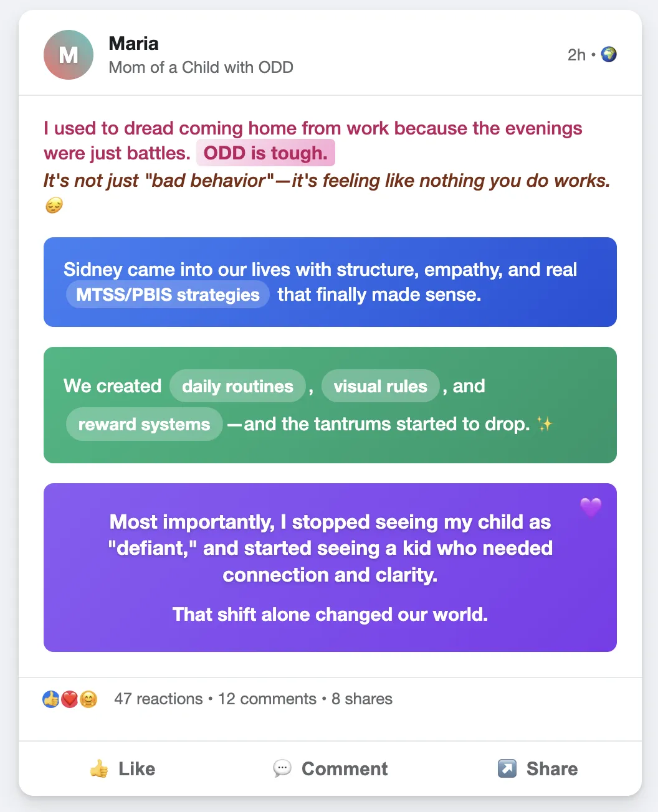
Task: Click the pensive face emoji
Action: tap(54, 205)
